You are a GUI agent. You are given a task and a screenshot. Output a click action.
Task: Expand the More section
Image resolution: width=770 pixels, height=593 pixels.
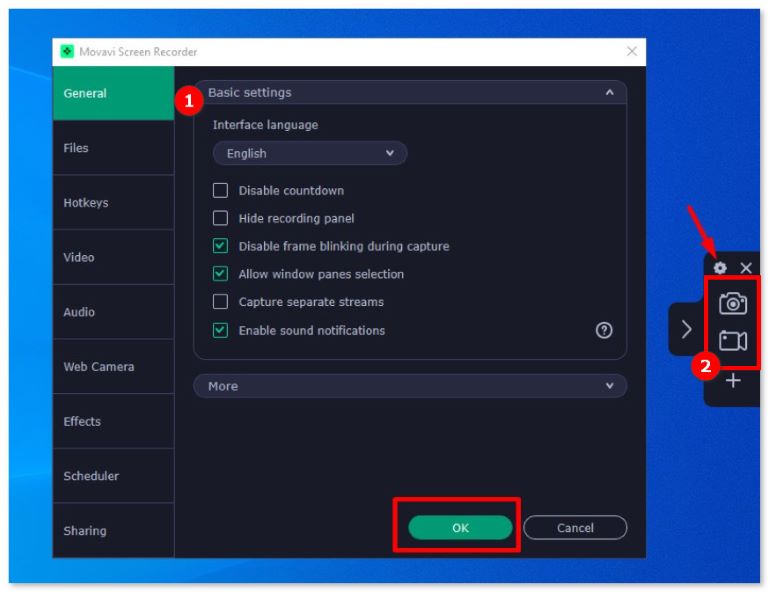410,386
